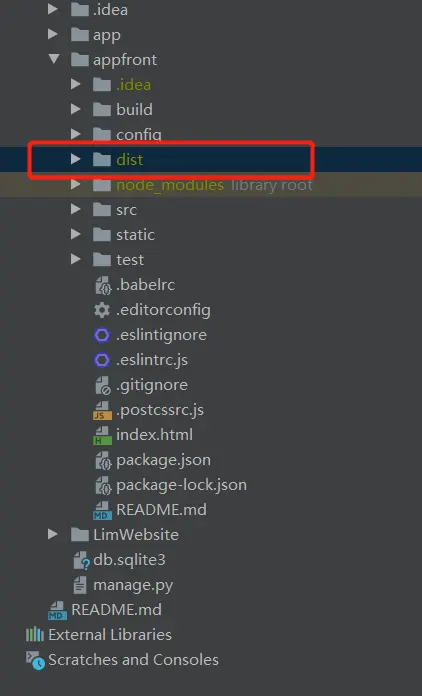Expand the dist folder arrow
Image resolution: width=422 pixels, height=696 pixels.
coord(76,159)
